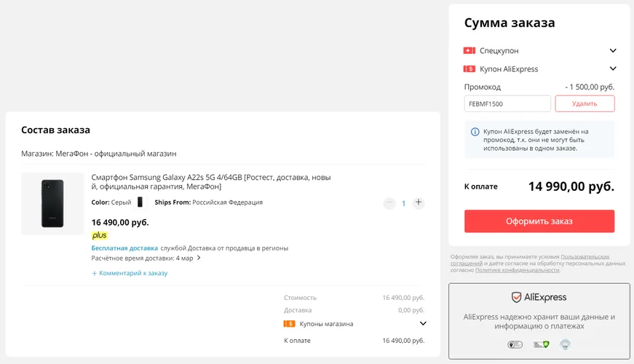Open delivery time details arrow

pos(199,258)
